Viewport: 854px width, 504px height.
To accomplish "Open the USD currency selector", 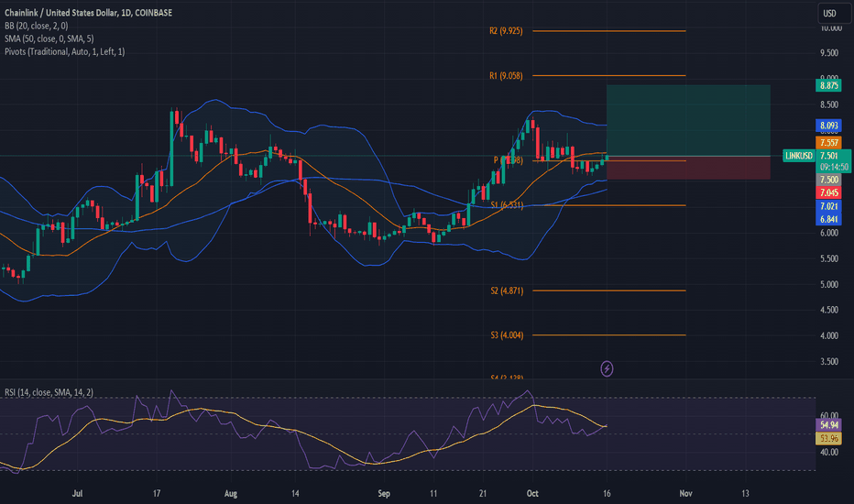I will [x=835, y=13].
